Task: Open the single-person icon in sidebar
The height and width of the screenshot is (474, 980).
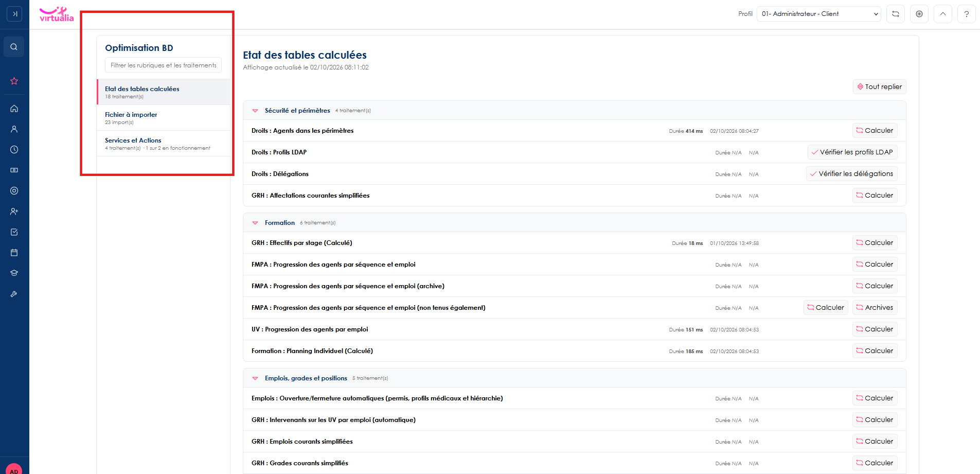Action: point(14,129)
